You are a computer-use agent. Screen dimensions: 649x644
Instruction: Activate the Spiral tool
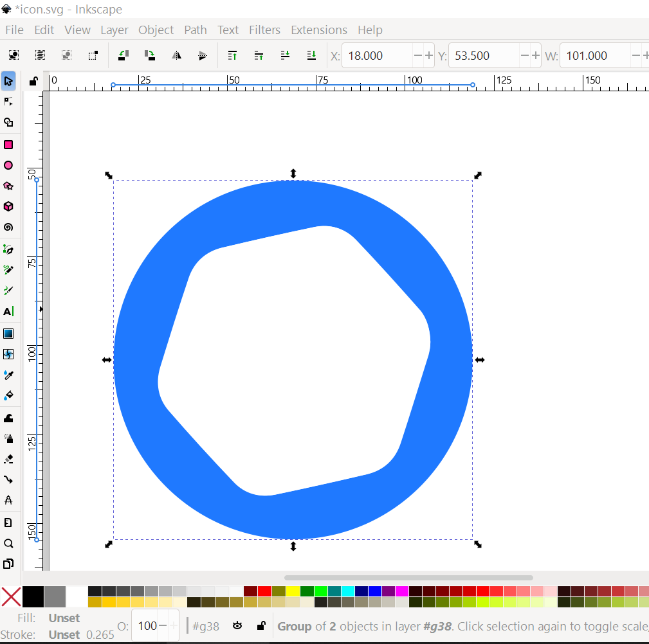(x=8, y=227)
